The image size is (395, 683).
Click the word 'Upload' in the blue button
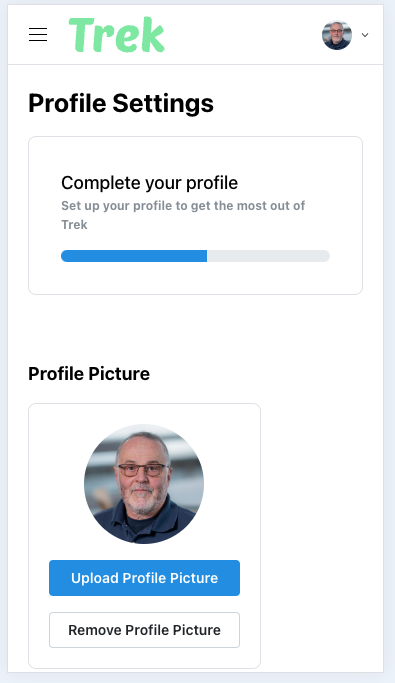click(95, 578)
